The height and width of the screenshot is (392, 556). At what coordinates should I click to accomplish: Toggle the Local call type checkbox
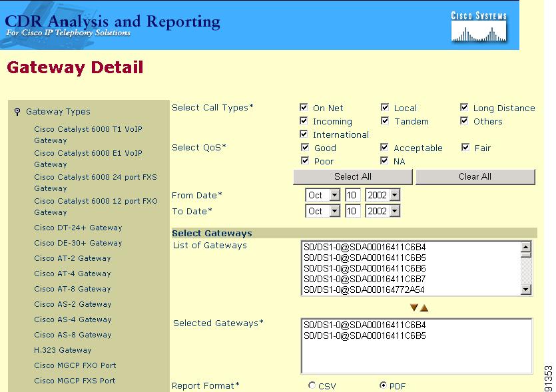point(385,107)
